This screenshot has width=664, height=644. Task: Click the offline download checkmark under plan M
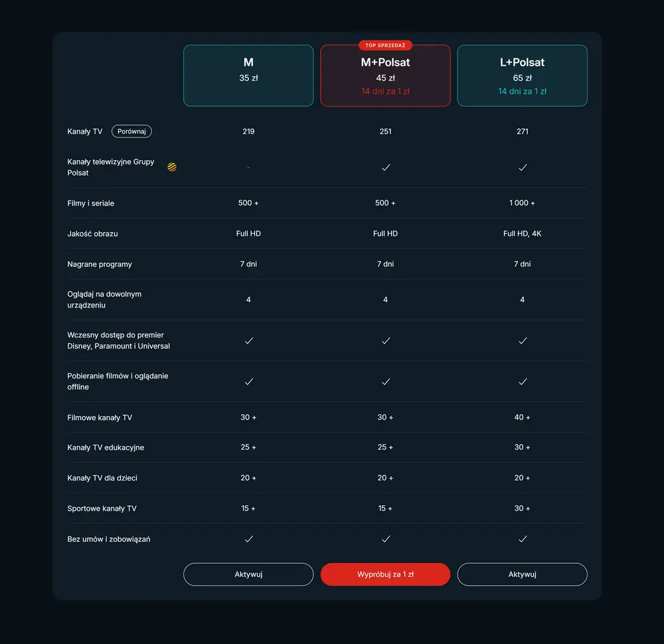(249, 382)
